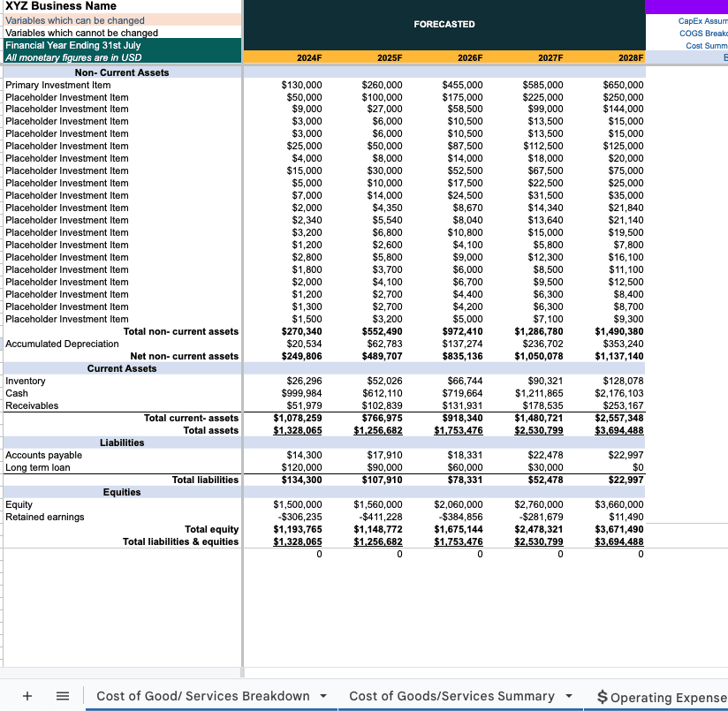
Task: Open Cost of Good/ Services Breakdown tab
Action: [x=203, y=696]
